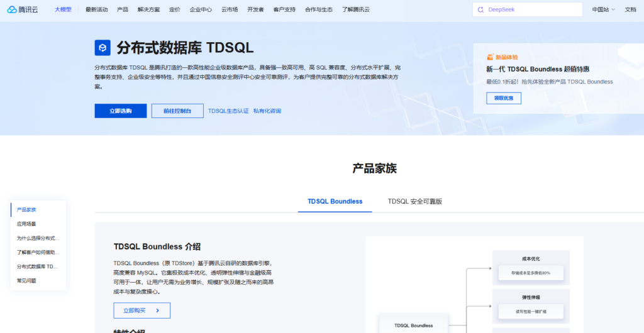Viewport: 644px width, 333px height.
Task: Open the 解决方案 menu
Action: [148, 9]
